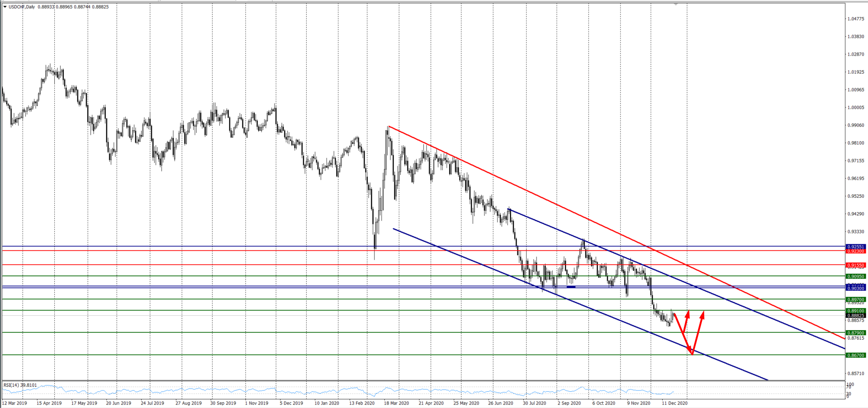Click the 11 Dec 2020 date label
868x408 pixels.
pos(674,403)
